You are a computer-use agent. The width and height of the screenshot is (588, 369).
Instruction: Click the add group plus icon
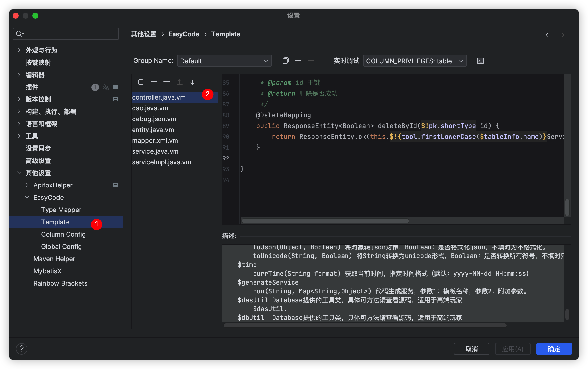[x=298, y=61]
